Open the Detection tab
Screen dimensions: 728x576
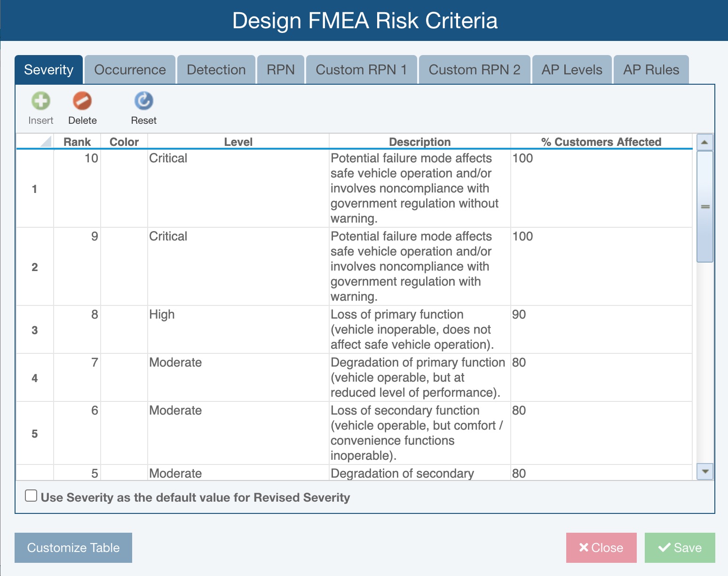(216, 70)
